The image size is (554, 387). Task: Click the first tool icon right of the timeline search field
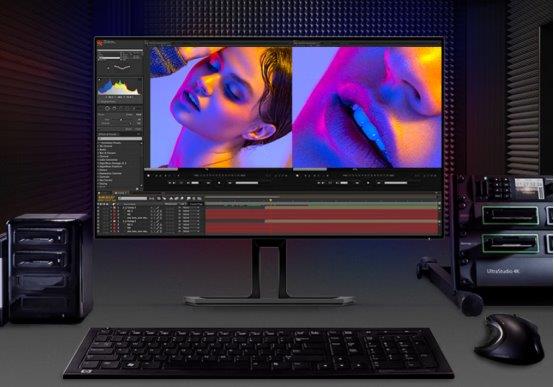click(151, 199)
